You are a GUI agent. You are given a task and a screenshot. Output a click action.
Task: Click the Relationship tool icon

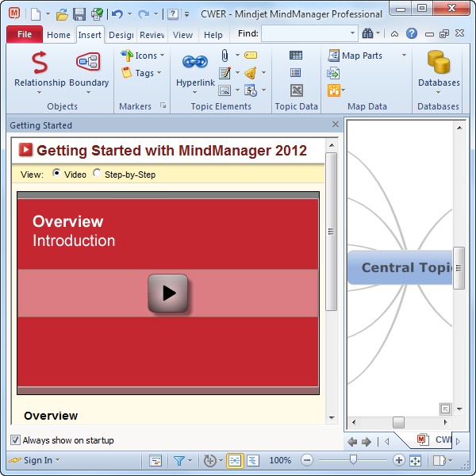pos(39,62)
